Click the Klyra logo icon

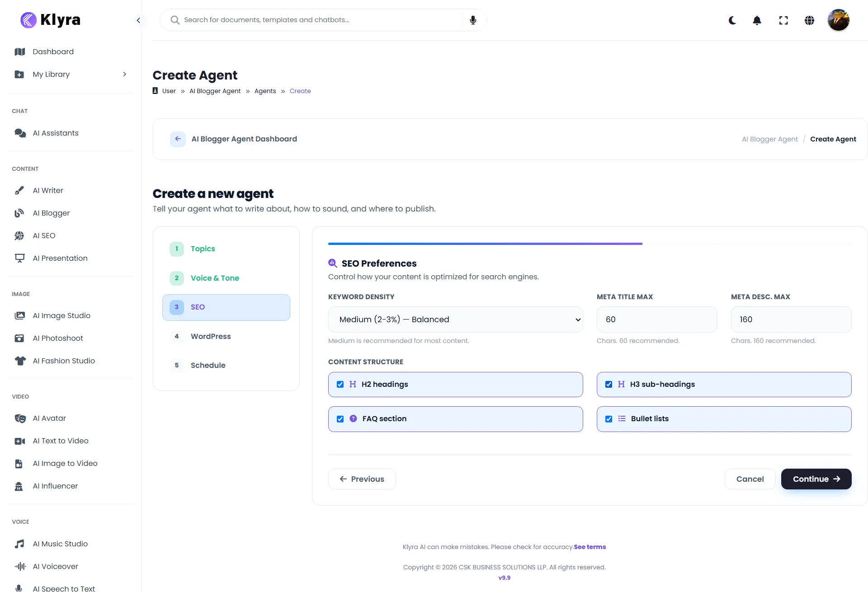pos(28,20)
